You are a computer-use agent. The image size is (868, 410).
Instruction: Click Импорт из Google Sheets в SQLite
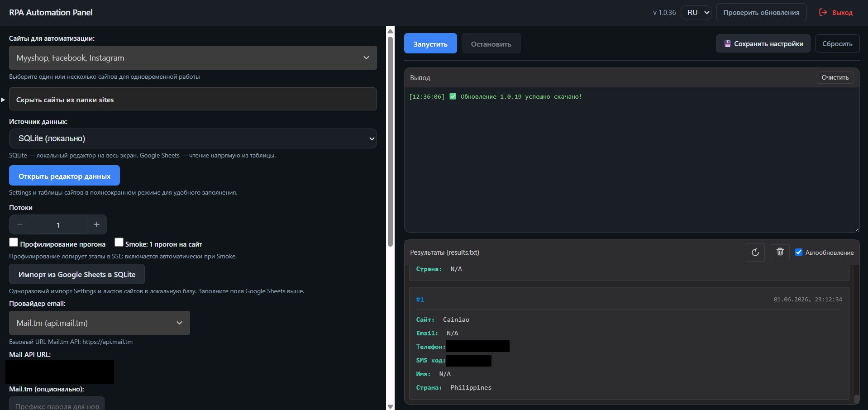(x=77, y=274)
